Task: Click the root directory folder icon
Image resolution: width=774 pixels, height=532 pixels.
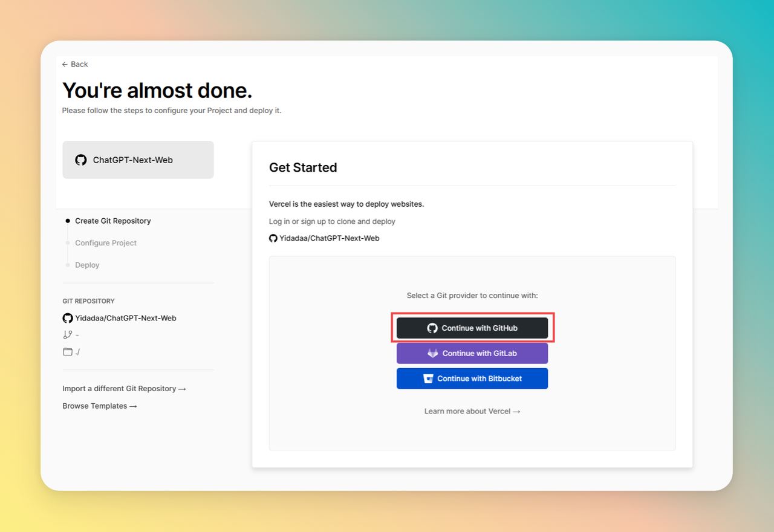Action: tap(68, 352)
